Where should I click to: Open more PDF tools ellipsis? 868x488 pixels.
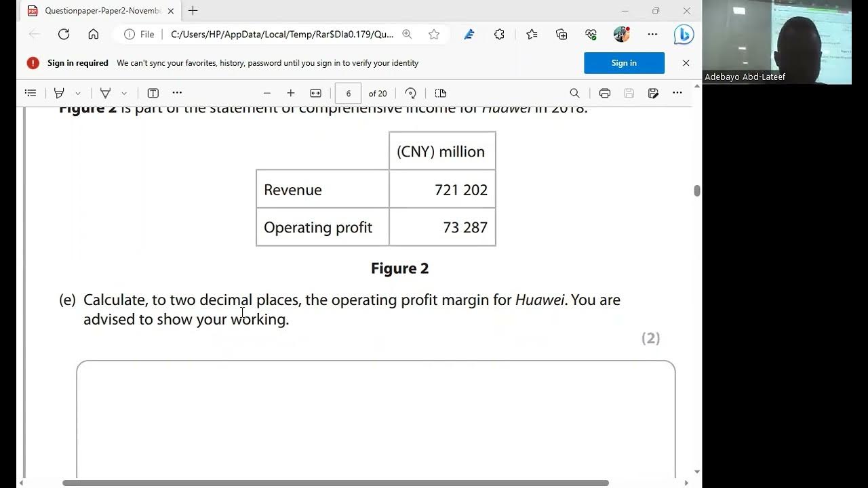pos(177,93)
